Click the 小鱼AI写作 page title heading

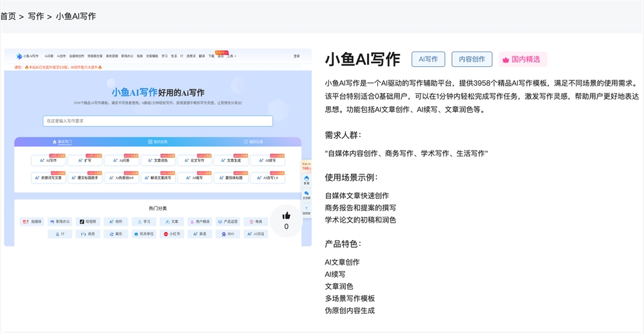(x=363, y=59)
